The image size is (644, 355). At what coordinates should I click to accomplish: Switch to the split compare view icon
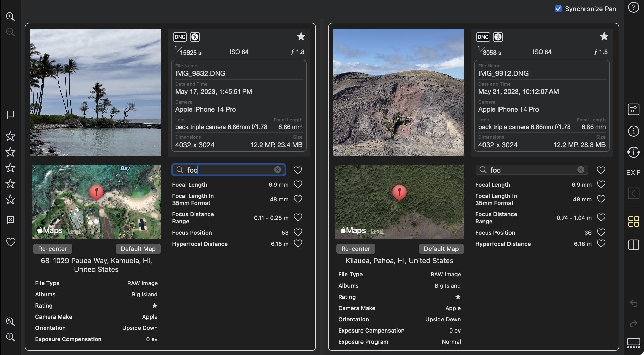click(633, 245)
